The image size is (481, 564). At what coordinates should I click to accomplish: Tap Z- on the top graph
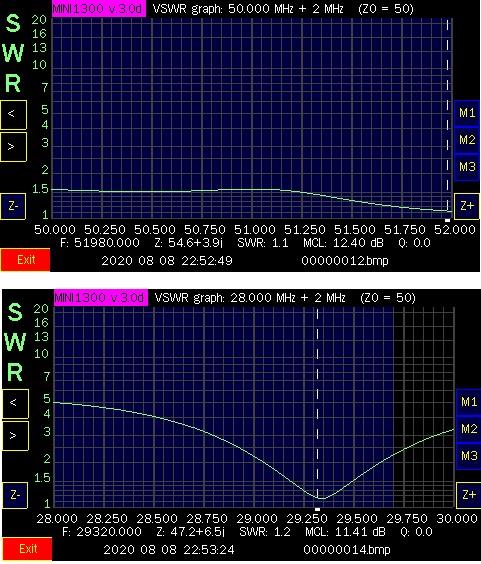coord(13,206)
